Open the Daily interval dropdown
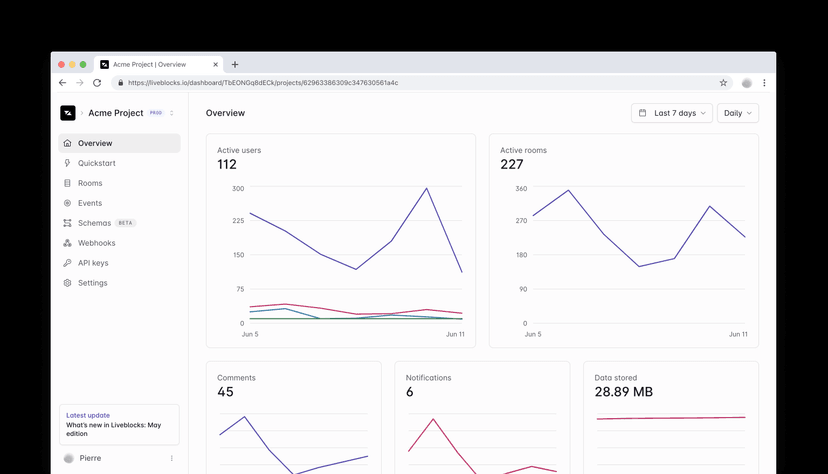Screen dimensions: 828x474 [x=738, y=113]
